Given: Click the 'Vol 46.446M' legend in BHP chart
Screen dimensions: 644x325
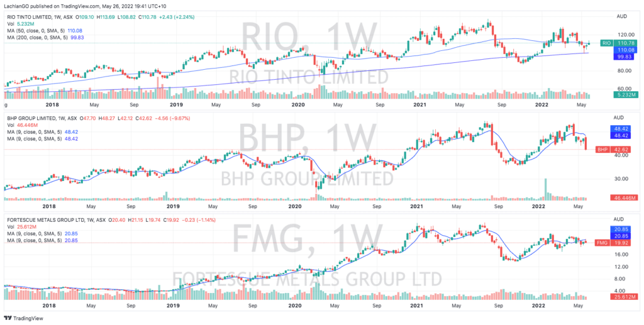Looking at the screenshot, I should coord(23,125).
